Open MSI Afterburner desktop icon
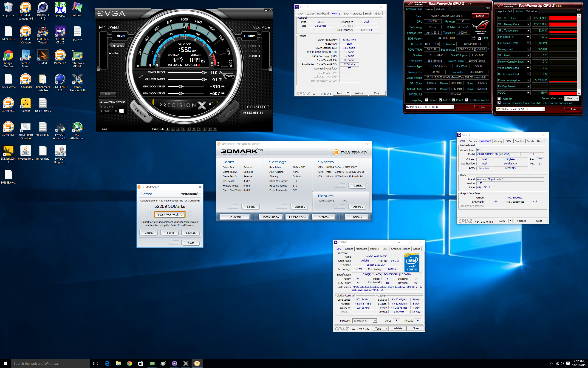The image size is (588, 368). [77, 131]
